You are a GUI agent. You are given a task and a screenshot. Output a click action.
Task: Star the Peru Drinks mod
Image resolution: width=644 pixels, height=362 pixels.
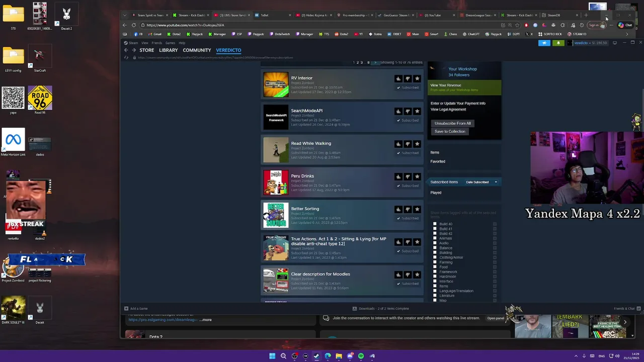pos(417,176)
